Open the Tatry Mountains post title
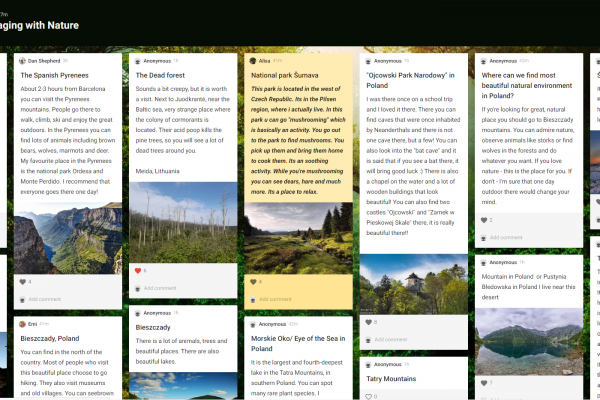This screenshot has height=400, width=600. pyautogui.click(x=391, y=379)
